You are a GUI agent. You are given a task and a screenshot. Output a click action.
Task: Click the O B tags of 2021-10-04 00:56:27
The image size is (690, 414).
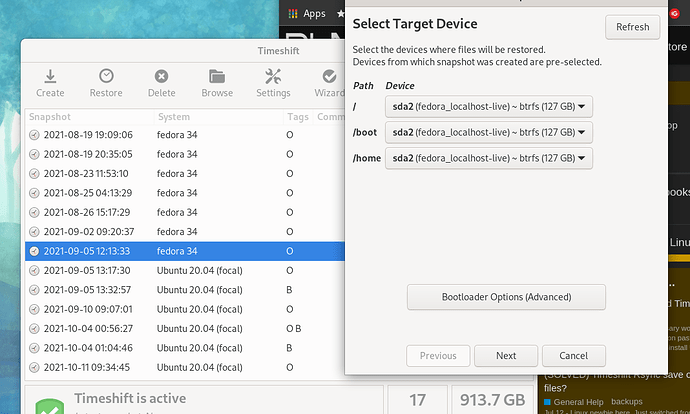(x=294, y=328)
